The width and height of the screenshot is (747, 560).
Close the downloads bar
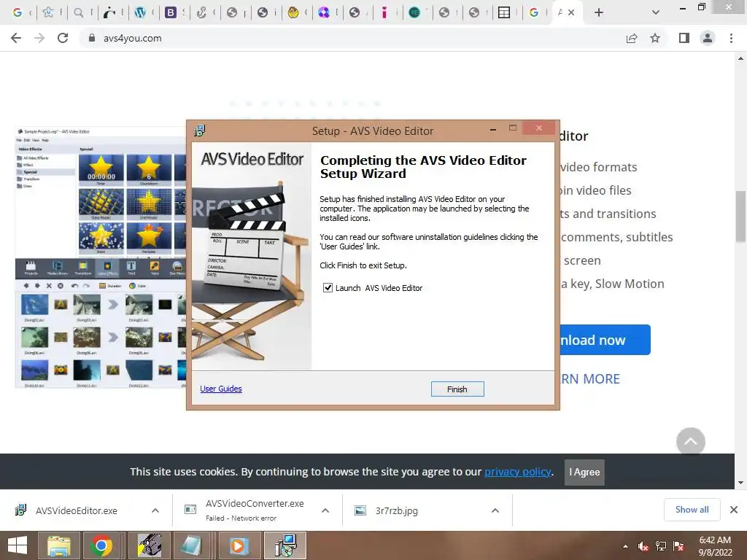(734, 510)
